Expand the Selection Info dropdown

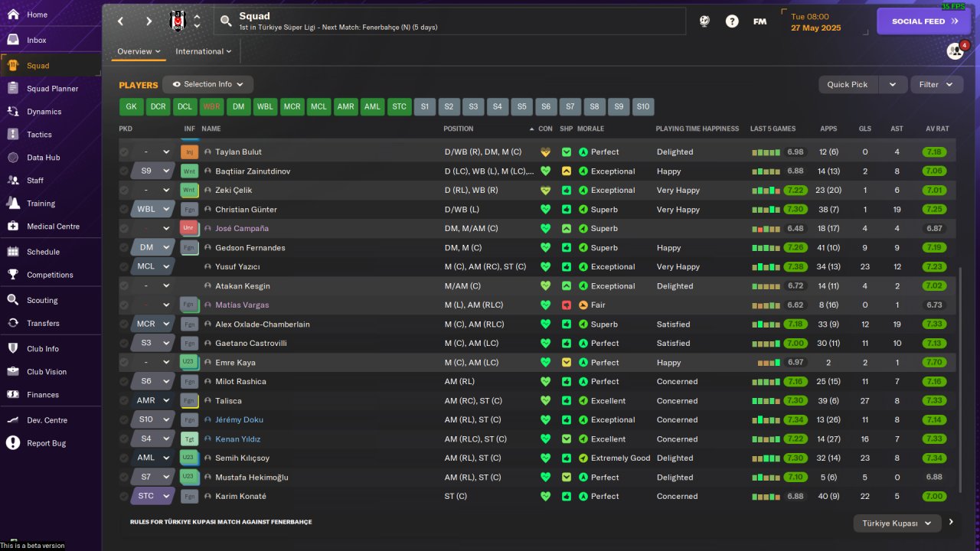point(207,84)
